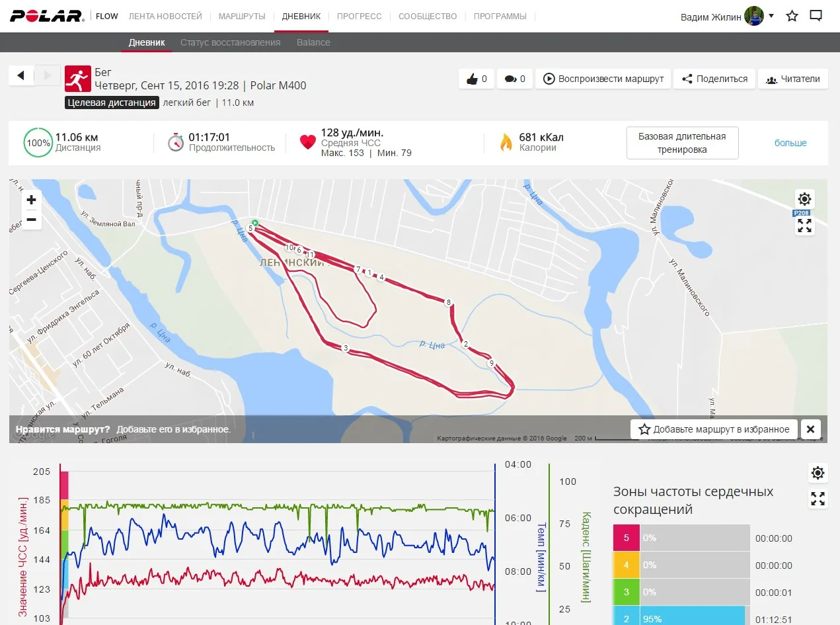Open map settings gear icon
Screen dimensions: 840x625
pyautogui.click(x=804, y=198)
